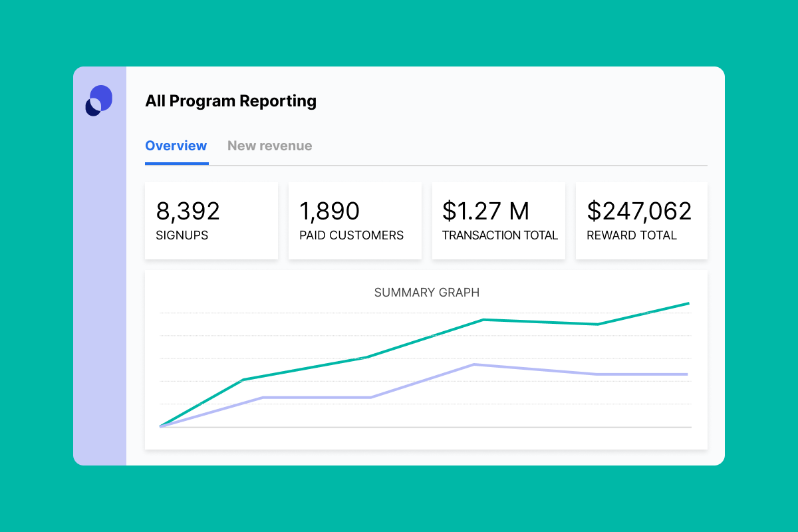Click the lavender sidebar panel
This screenshot has width=798, height=532.
tap(100, 299)
